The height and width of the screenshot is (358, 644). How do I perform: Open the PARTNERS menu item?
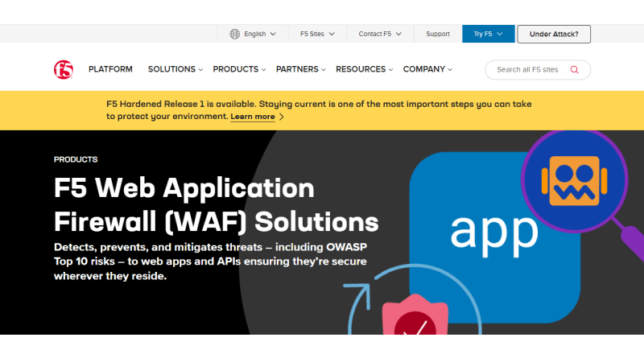297,69
